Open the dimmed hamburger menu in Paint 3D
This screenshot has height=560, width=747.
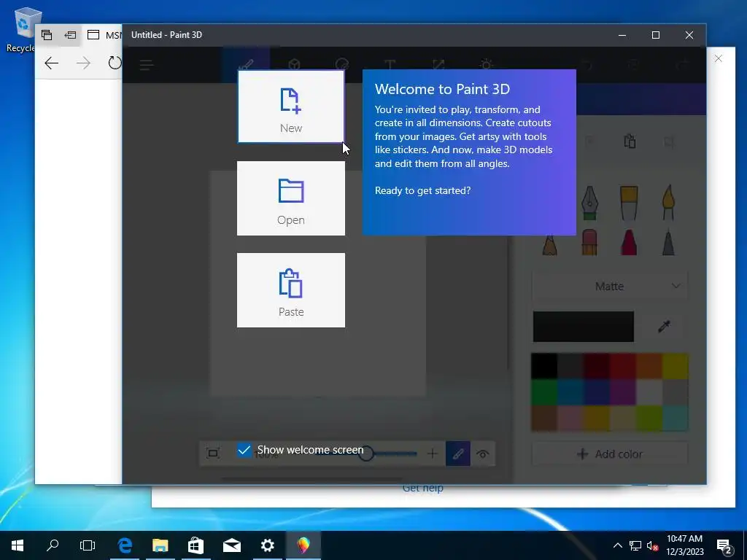(146, 65)
